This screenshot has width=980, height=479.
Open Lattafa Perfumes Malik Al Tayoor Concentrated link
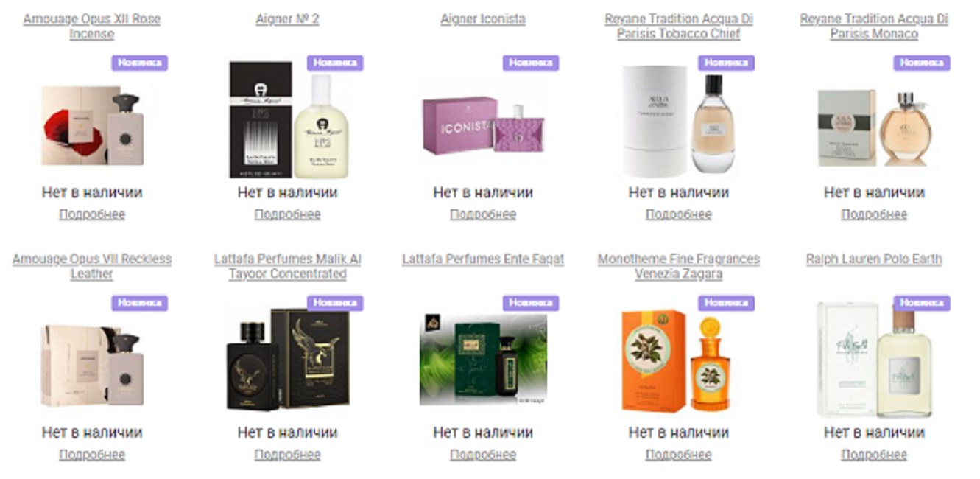[287, 266]
